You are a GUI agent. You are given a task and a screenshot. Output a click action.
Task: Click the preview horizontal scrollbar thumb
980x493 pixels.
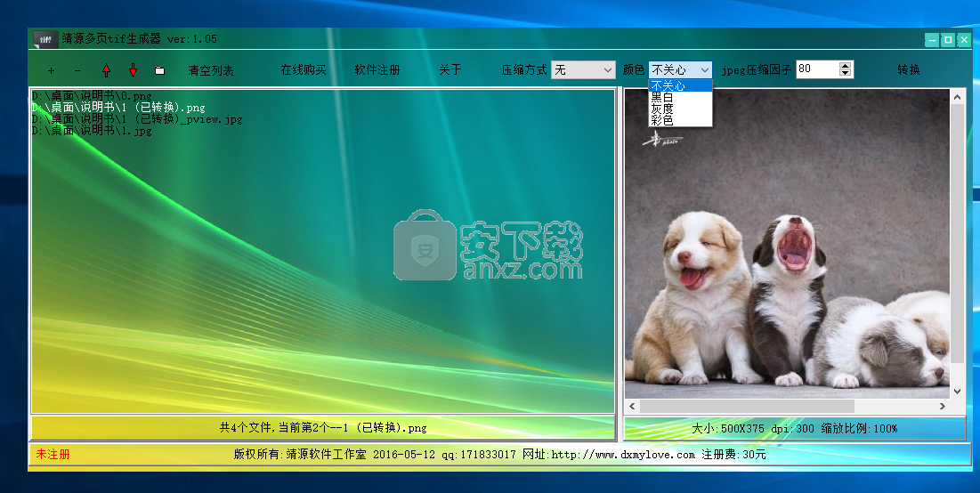[747, 406]
